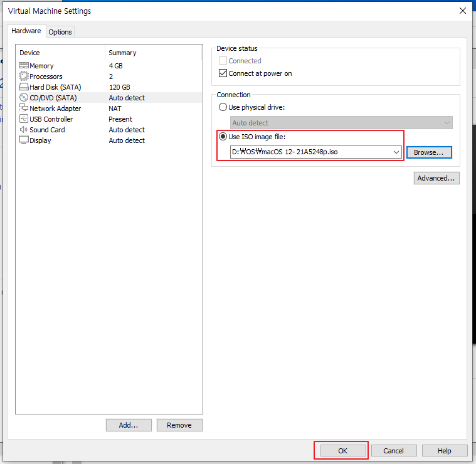Screen dimensions: 476x464
Task: Click the NAT network summary
Action: click(115, 108)
